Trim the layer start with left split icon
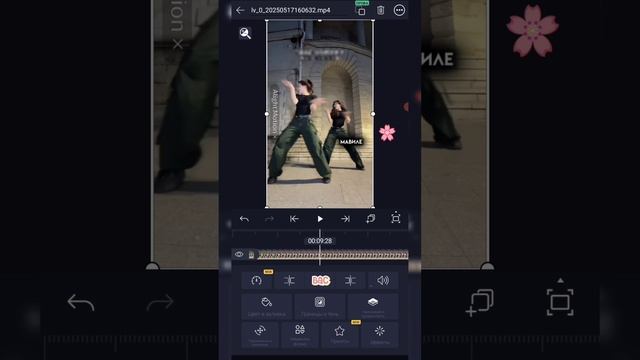640x360 pixels. click(x=289, y=280)
